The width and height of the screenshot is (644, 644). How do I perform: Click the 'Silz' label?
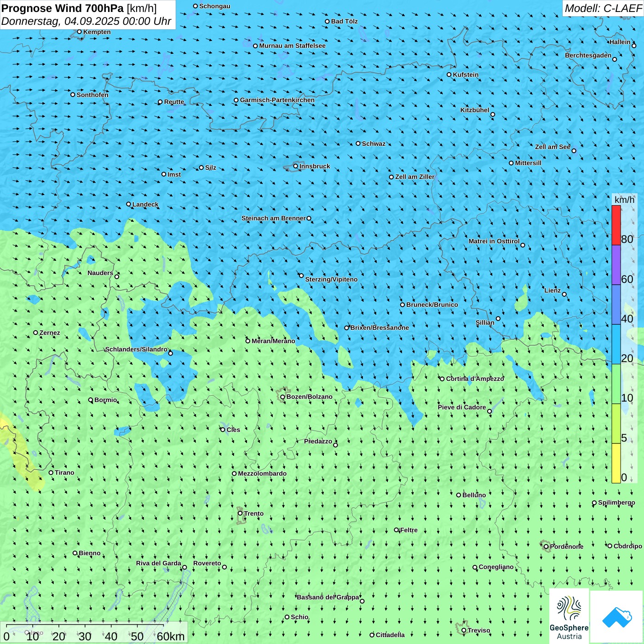pyautogui.click(x=211, y=167)
